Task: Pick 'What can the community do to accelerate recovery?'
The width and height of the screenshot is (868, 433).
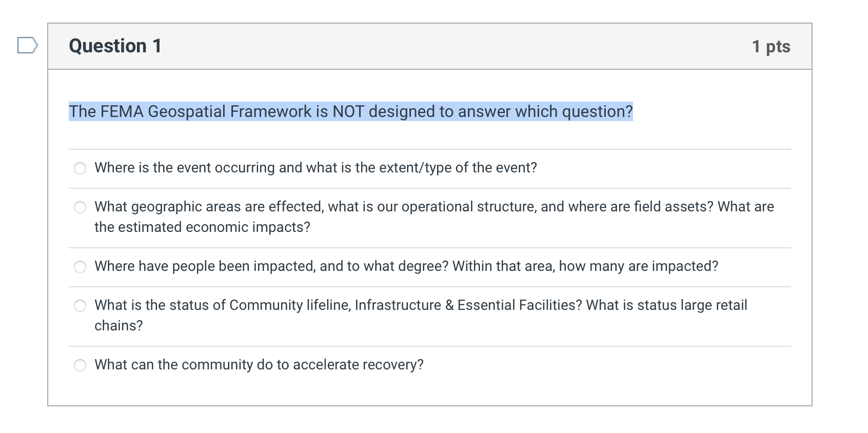Action: pyautogui.click(x=80, y=365)
